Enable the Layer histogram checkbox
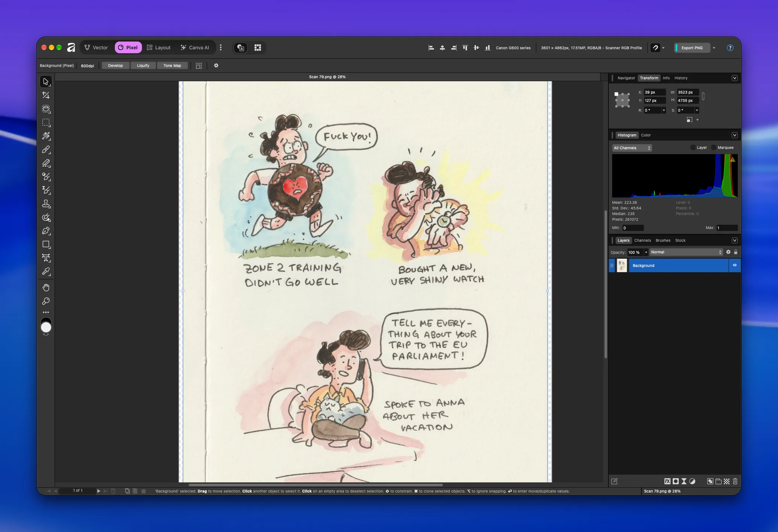The height and width of the screenshot is (532, 778). (693, 147)
